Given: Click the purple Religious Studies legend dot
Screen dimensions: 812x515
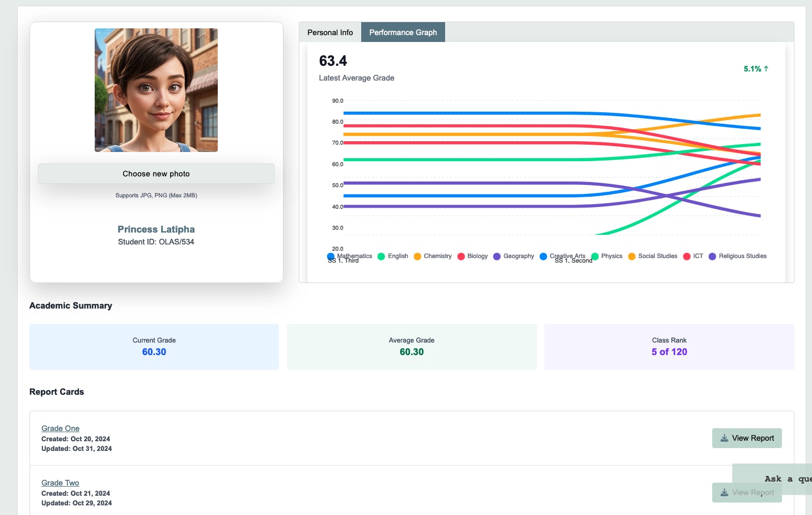Looking at the screenshot, I should click(712, 256).
